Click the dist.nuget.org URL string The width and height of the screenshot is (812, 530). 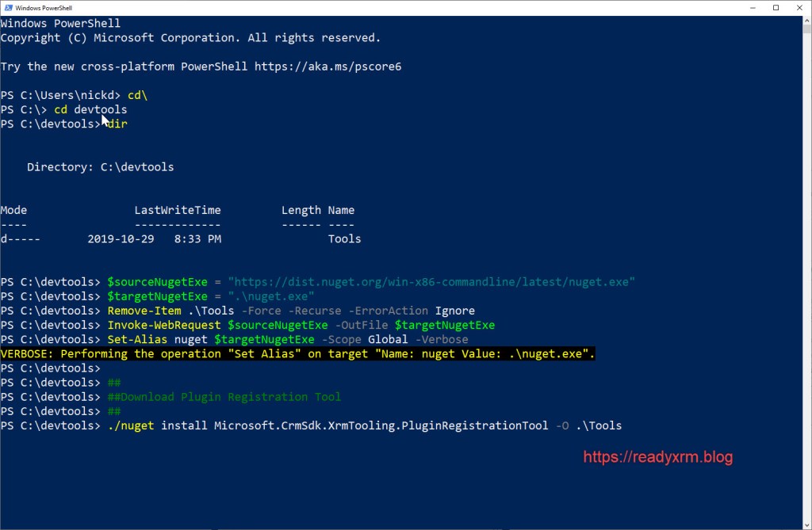(431, 282)
